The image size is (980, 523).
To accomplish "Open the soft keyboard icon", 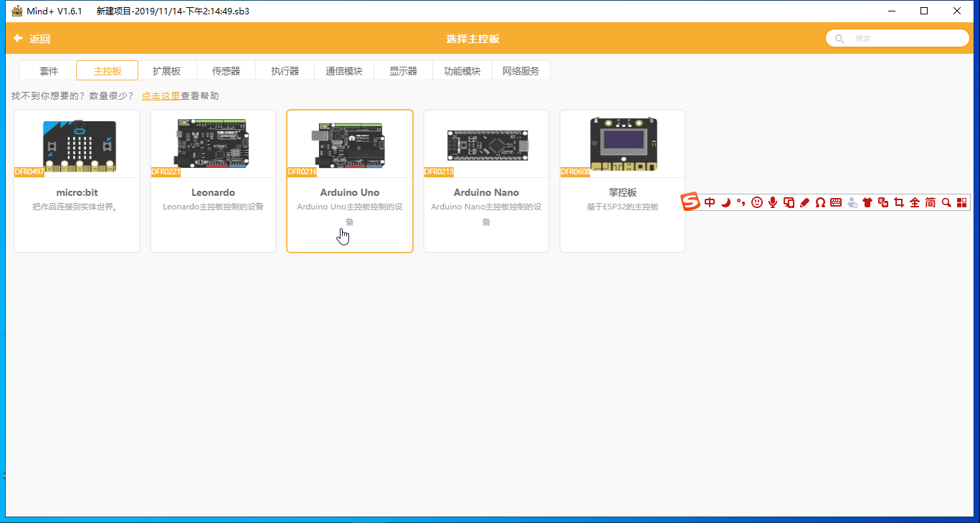I will click(836, 203).
